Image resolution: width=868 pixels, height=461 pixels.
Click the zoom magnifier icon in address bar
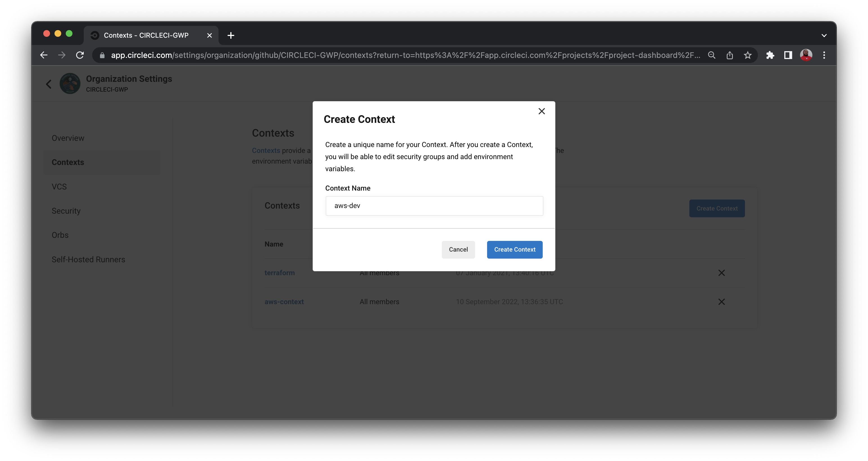[x=711, y=55]
